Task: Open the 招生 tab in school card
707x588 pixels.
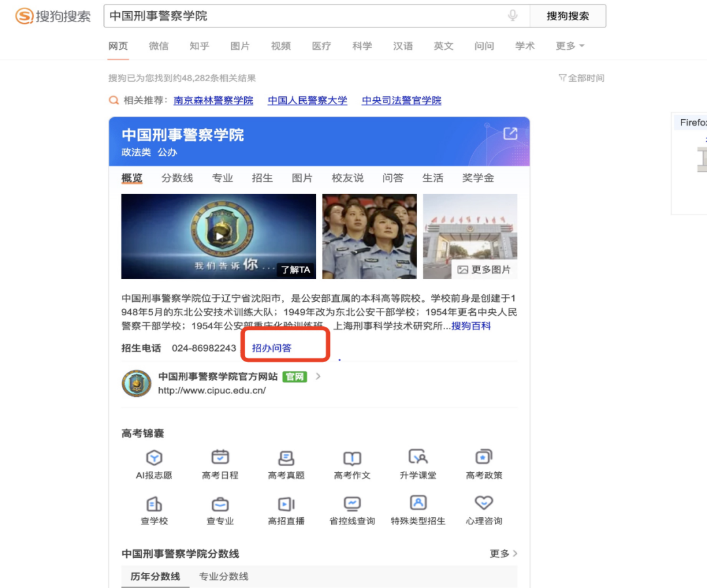Action: point(263,178)
